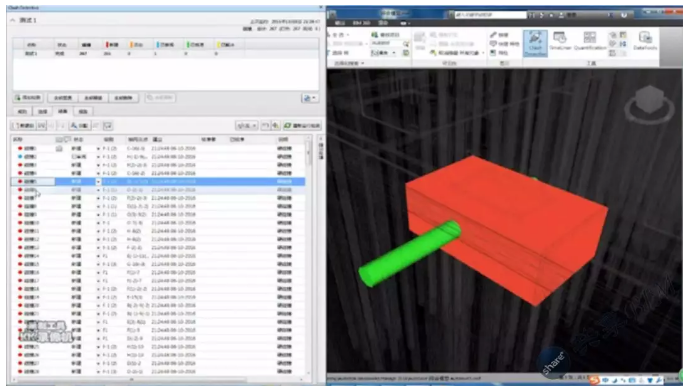Image resolution: width=686 pixels, height=392 pixels.
Task: Click the 全部精简 compact all button
Action: [93, 98]
